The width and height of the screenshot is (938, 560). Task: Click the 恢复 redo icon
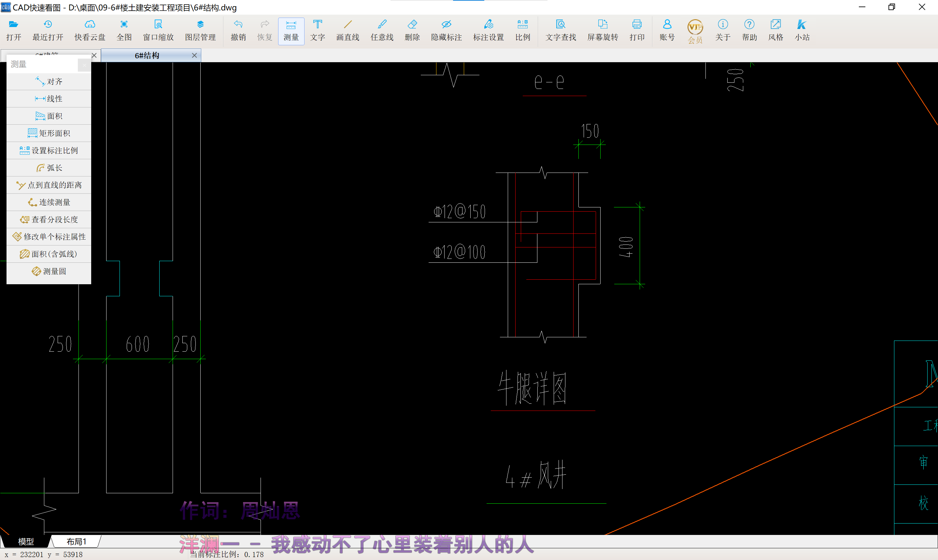(264, 31)
